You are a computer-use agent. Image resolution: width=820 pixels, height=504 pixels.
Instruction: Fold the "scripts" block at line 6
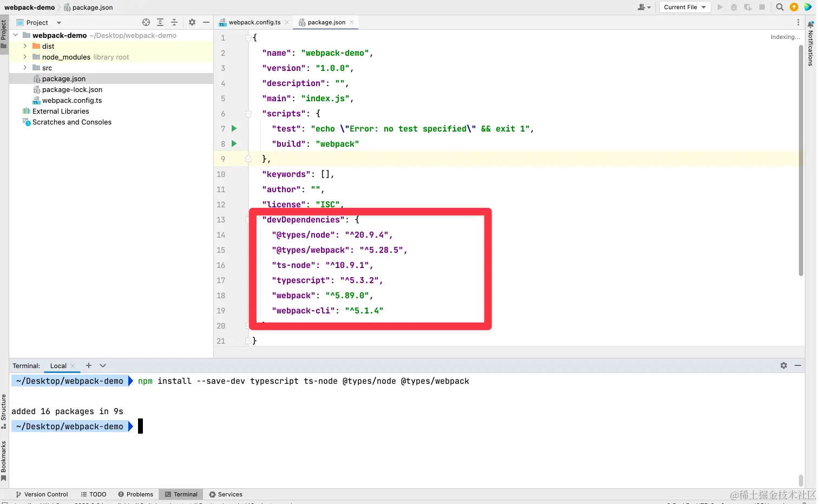[248, 114]
